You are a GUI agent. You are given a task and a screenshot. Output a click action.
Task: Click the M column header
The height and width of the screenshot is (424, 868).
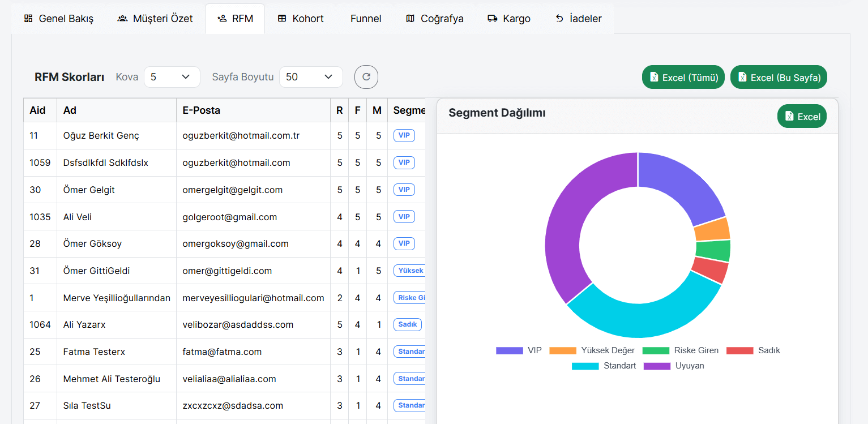pos(377,110)
